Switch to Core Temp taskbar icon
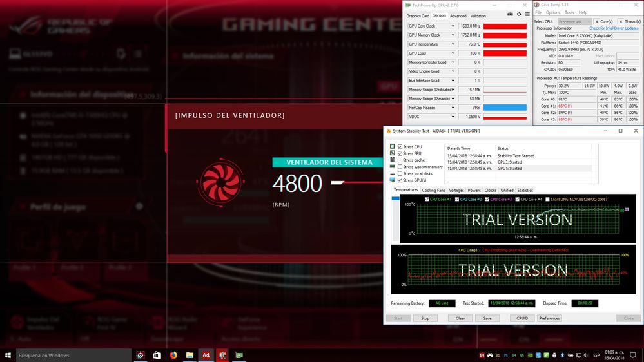This screenshot has height=362, width=644. pos(222,355)
